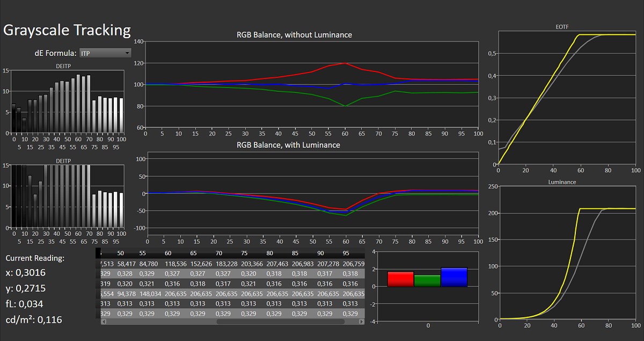The image size is (644, 341).
Task: Click the column header 55 in table
Action: (x=143, y=253)
